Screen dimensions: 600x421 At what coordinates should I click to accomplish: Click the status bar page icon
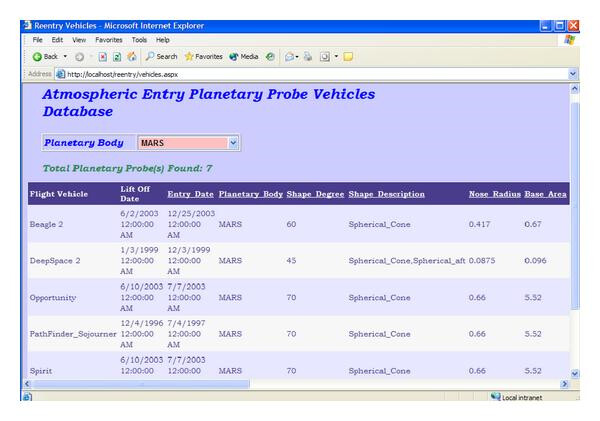pyautogui.click(x=28, y=397)
